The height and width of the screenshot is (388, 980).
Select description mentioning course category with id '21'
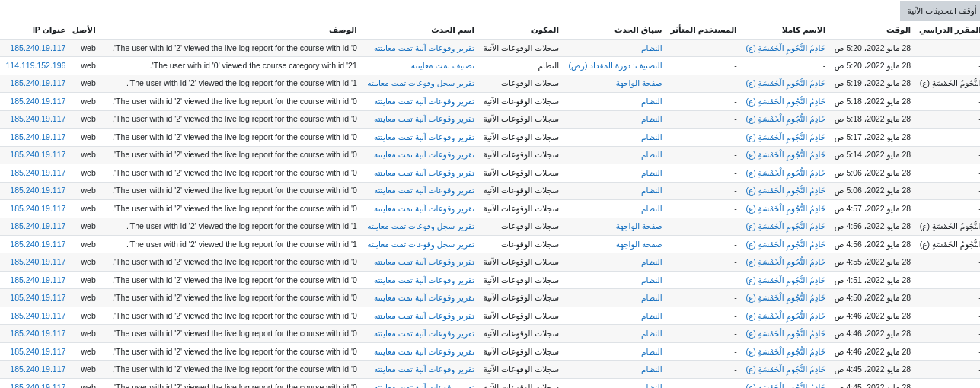coord(254,65)
